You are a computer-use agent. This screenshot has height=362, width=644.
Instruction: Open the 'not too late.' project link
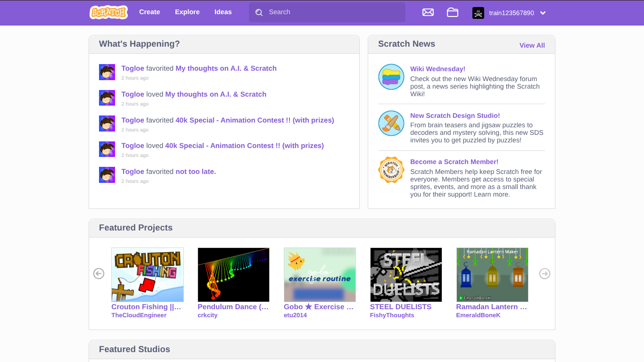(196, 172)
